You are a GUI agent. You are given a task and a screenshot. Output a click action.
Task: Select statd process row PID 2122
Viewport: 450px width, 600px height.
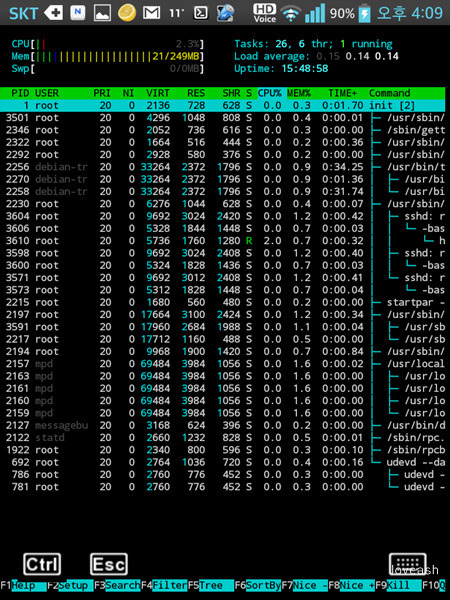pyautogui.click(x=223, y=437)
